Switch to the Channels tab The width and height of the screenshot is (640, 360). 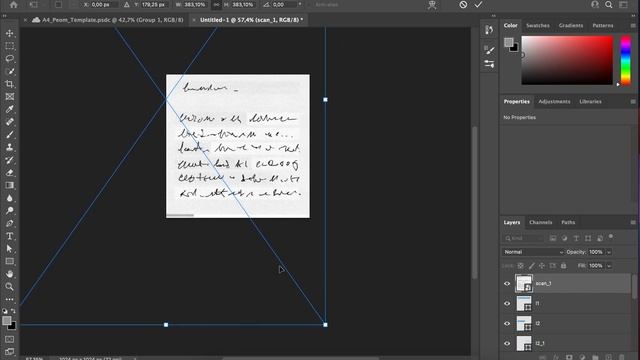(x=540, y=222)
